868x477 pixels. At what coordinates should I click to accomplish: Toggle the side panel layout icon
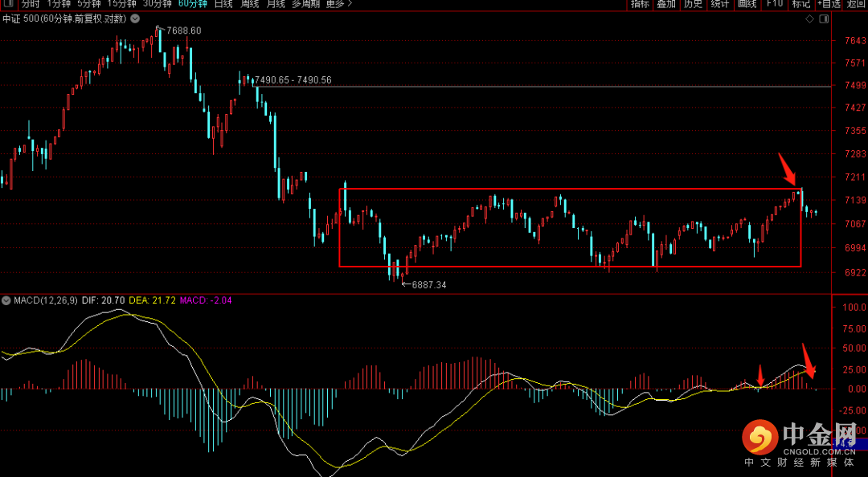click(x=824, y=18)
